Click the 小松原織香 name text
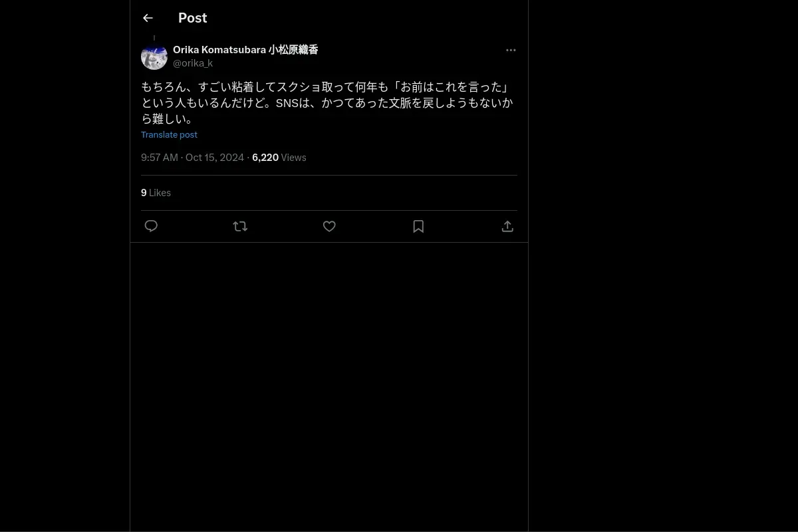Screen dimensions: 798x532 point(293,50)
